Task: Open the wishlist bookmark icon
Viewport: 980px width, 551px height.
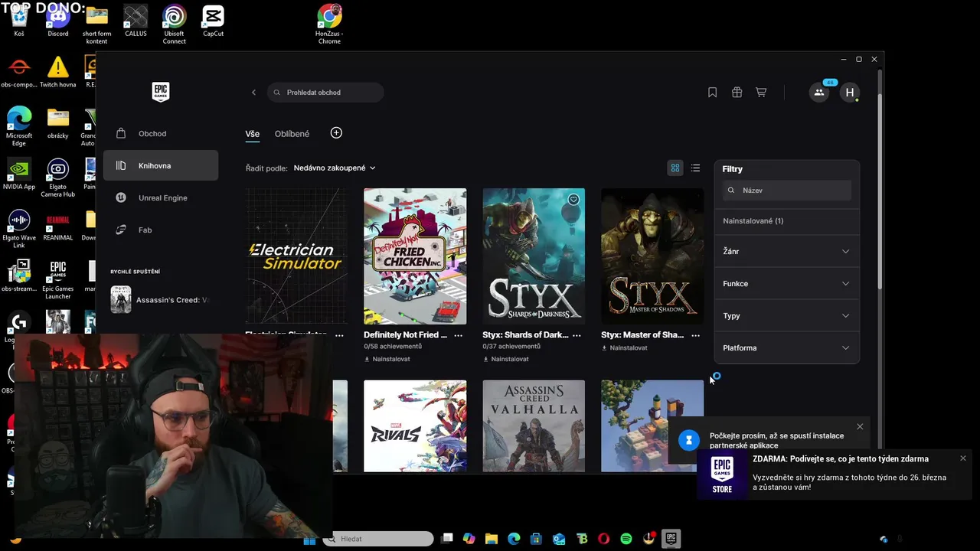Action: point(712,93)
